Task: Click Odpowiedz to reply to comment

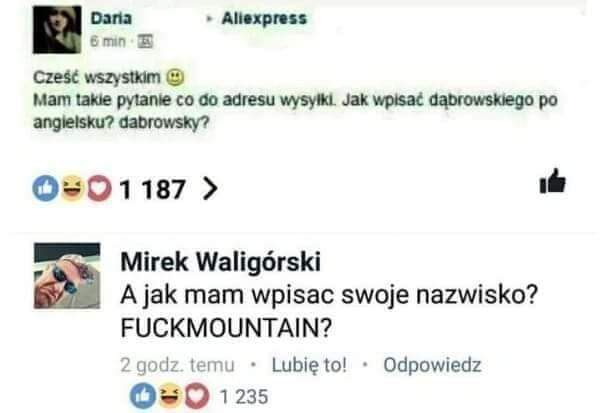Action: click(432, 365)
